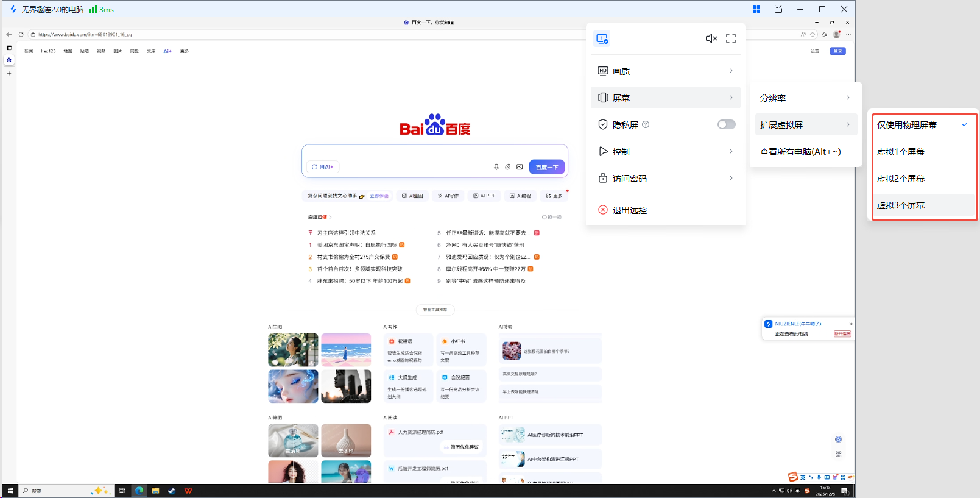
Task: Enter fullscreen via the fullscreen icon
Action: coord(731,38)
